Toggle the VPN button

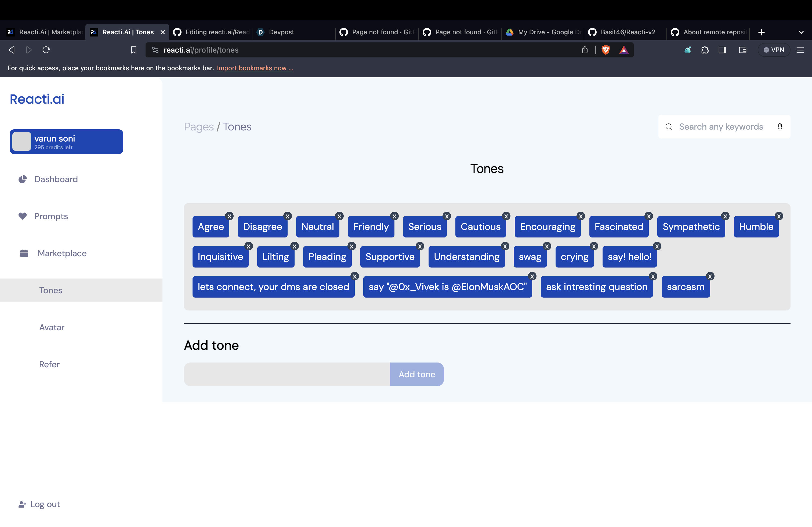click(773, 50)
